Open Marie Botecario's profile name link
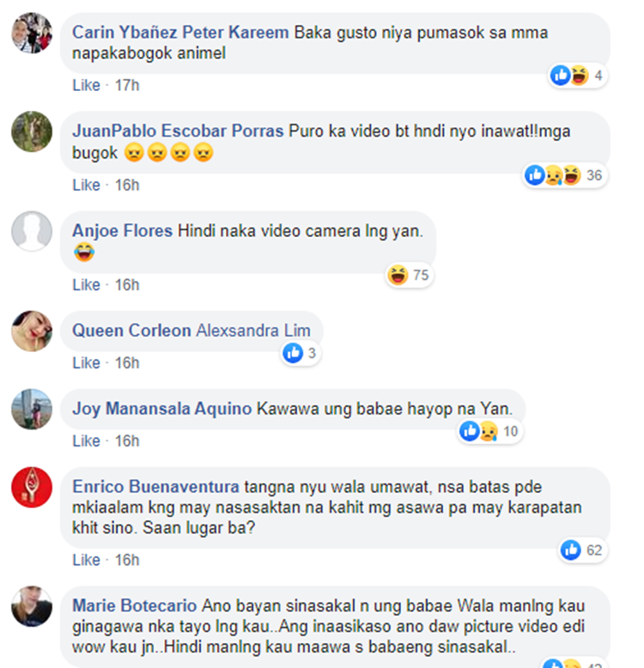Image resolution: width=644 pixels, height=668 pixels. point(135,606)
